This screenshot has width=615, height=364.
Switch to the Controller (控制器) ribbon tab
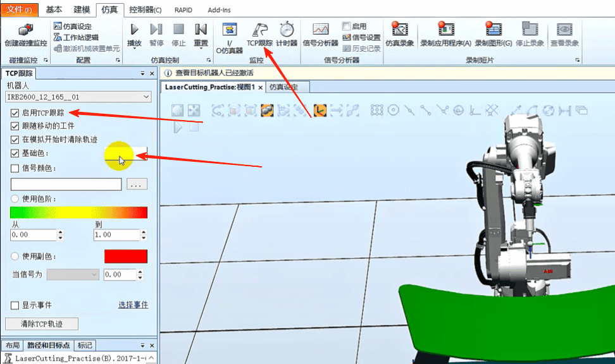[145, 10]
